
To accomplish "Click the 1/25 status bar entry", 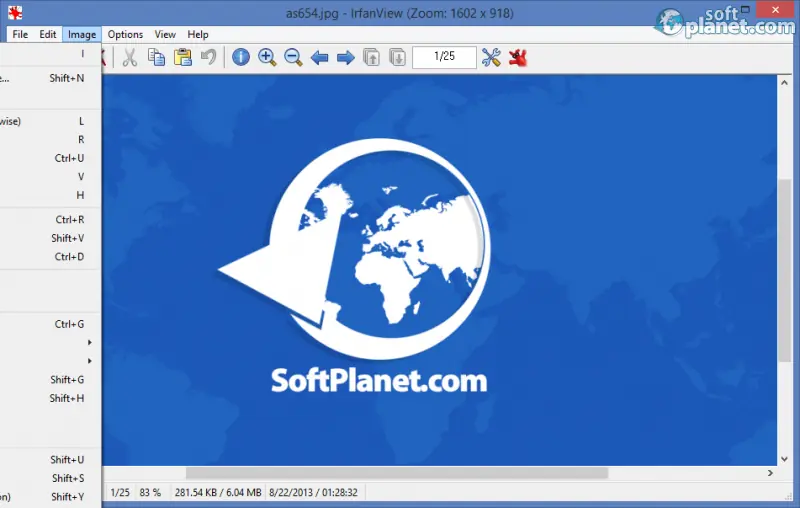I will tap(120, 492).
